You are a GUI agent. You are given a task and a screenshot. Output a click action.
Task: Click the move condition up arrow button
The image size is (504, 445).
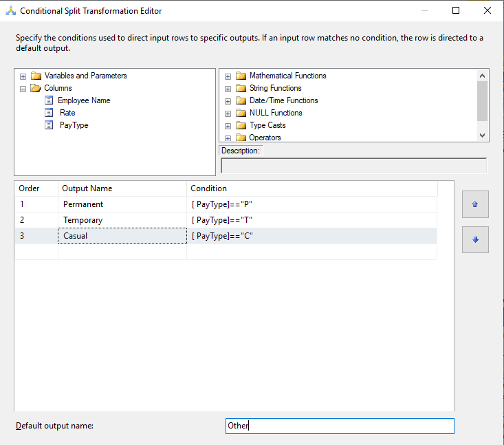475,204
